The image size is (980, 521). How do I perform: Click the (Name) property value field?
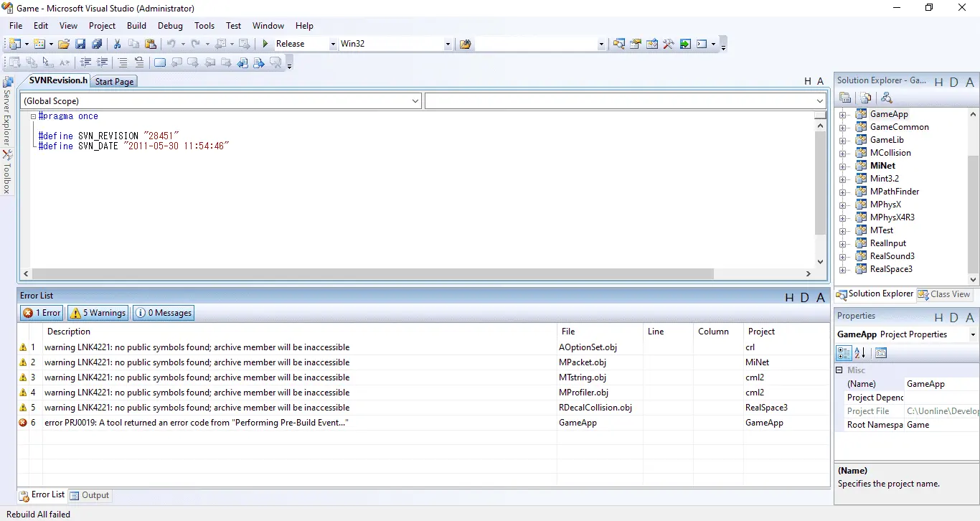click(941, 384)
